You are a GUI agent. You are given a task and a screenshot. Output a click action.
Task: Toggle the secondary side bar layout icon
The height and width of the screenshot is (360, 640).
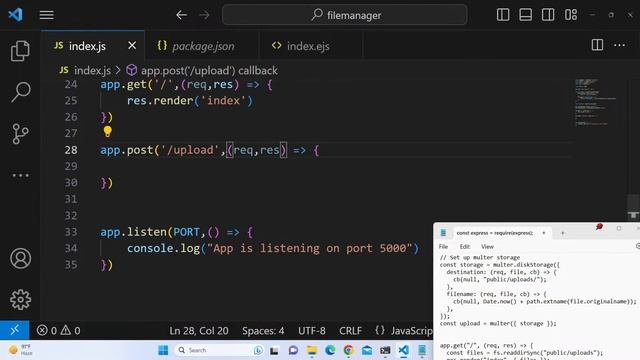coord(548,15)
